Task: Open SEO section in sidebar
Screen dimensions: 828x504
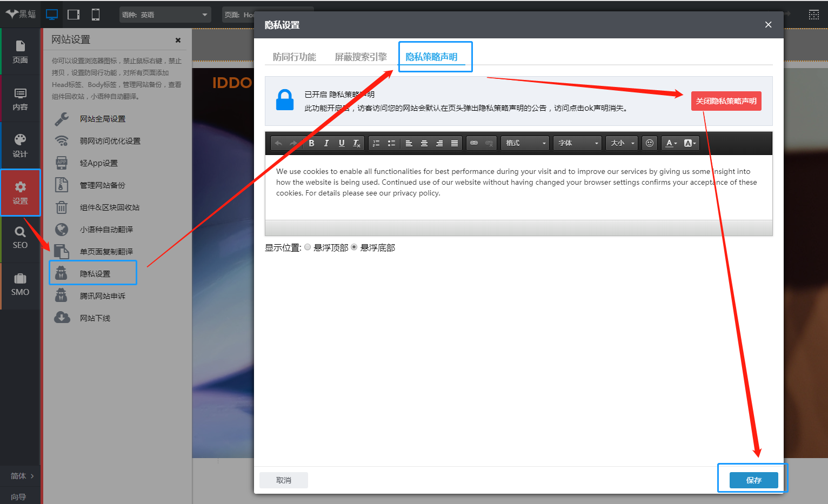Action: coord(20,238)
